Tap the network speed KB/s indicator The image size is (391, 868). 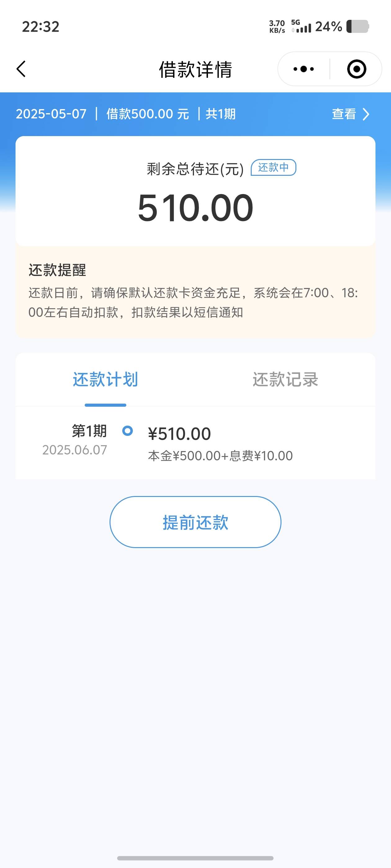click(x=277, y=27)
